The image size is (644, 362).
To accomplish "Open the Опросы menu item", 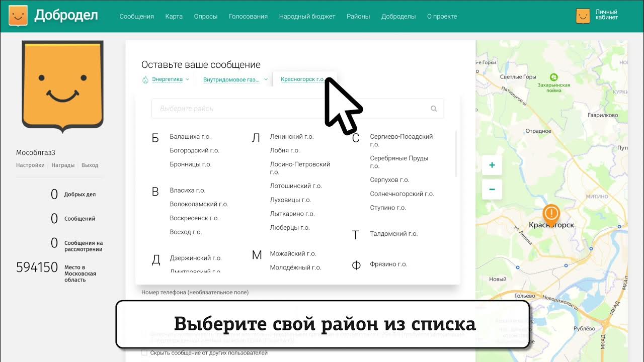I will (x=206, y=16).
